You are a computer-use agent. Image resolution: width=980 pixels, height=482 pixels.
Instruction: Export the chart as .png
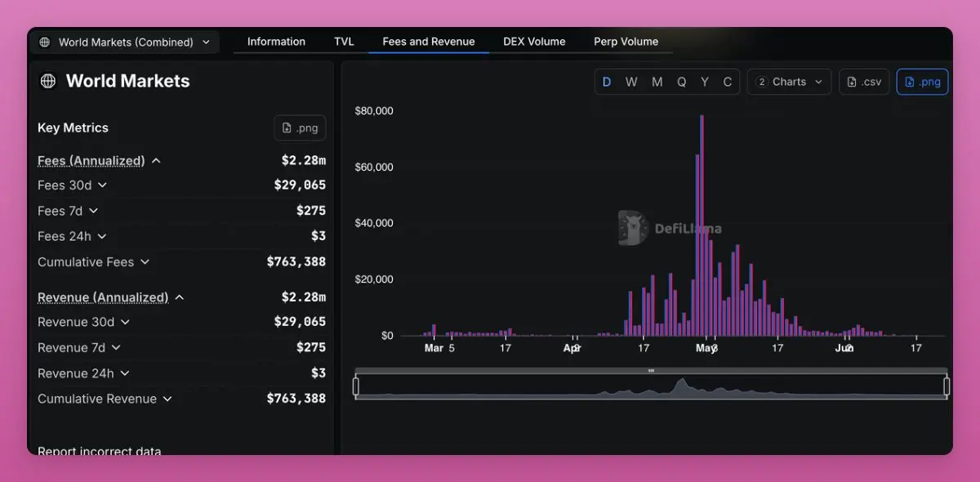[x=923, y=82]
